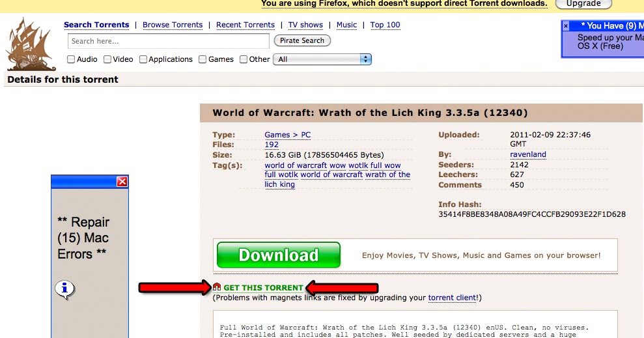Click the Info Hash value text
Screen dimensions: 644x338
[532, 214]
